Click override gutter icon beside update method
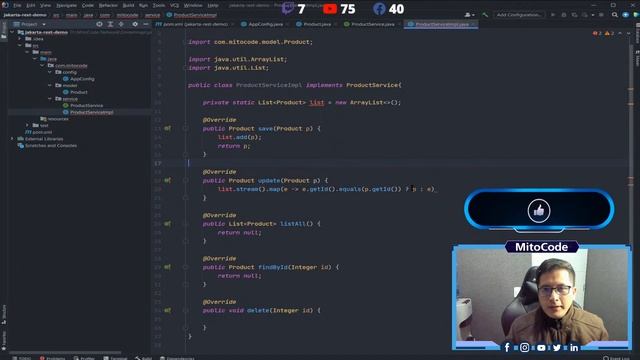This screenshot has width=640, height=360. point(167,180)
